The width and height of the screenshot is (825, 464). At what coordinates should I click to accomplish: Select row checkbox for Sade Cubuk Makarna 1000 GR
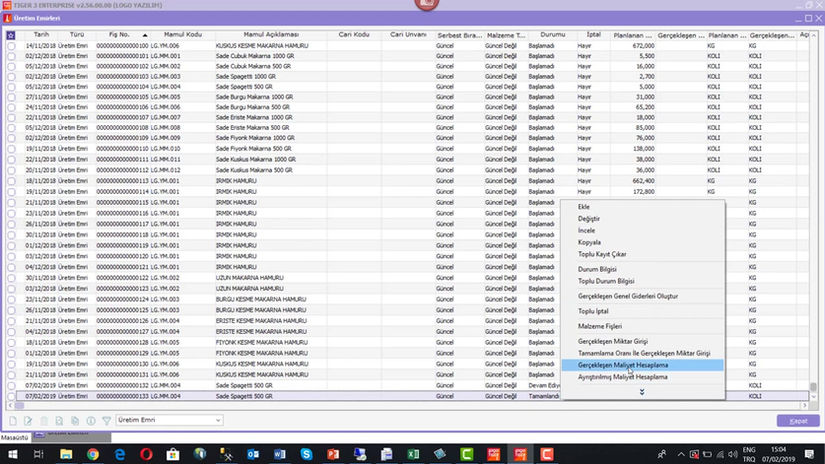[11, 56]
